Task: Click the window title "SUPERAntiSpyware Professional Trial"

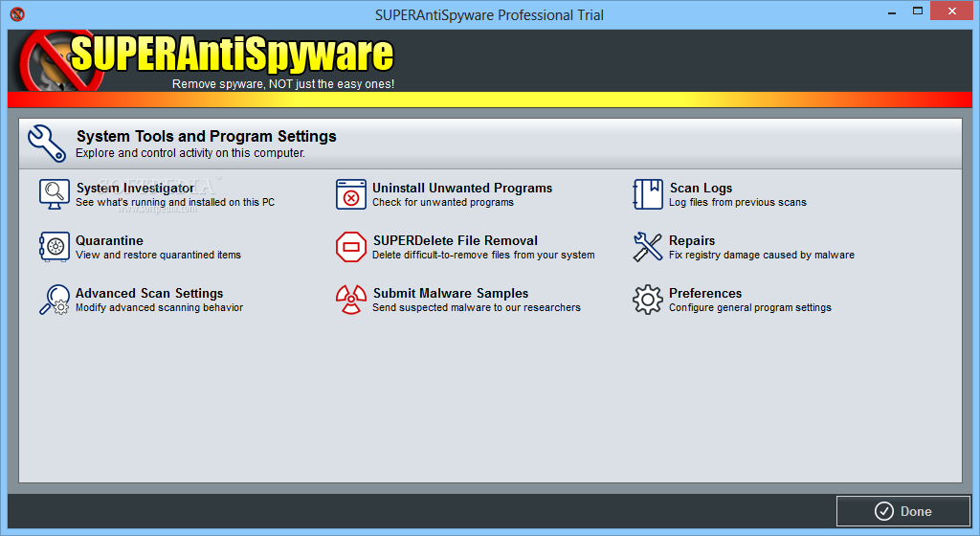Action: (x=489, y=15)
